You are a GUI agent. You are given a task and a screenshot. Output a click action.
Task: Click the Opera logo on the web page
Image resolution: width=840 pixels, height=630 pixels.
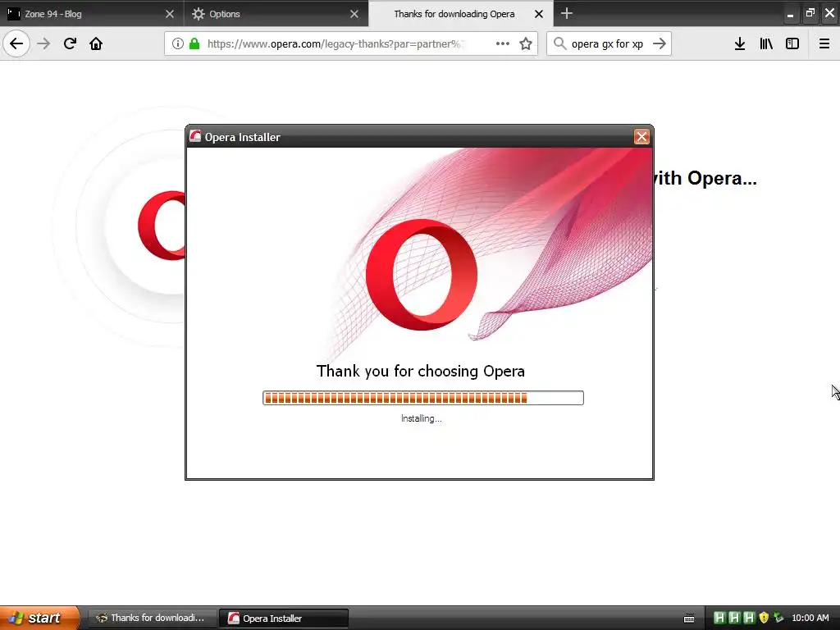coord(162,226)
